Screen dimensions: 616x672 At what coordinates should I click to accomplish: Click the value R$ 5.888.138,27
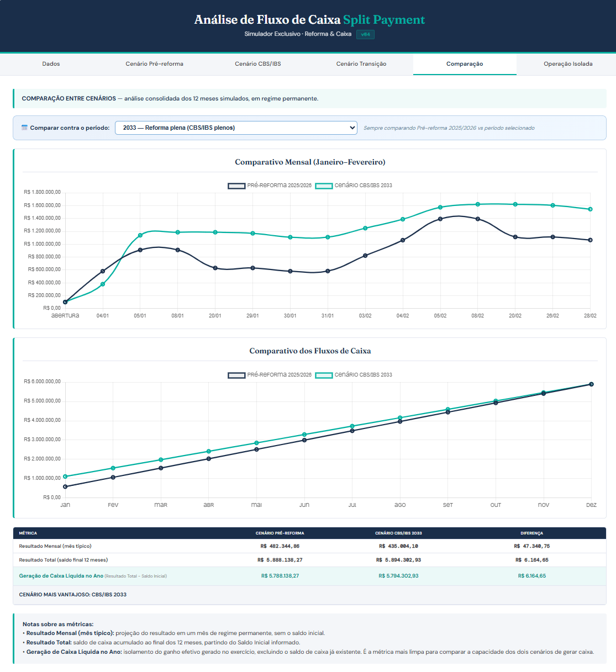coord(280,560)
